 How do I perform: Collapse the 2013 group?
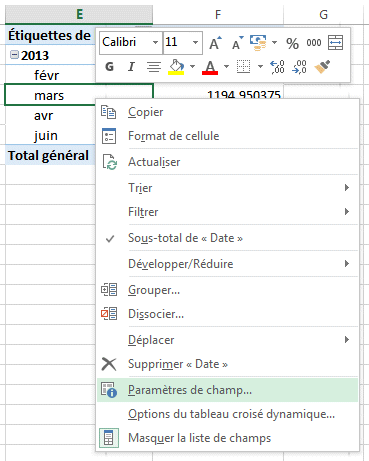click(x=14, y=55)
